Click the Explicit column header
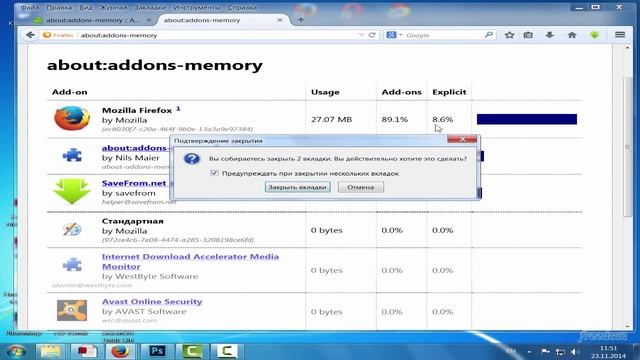Screen dimensions: 640x360 coord(449,92)
